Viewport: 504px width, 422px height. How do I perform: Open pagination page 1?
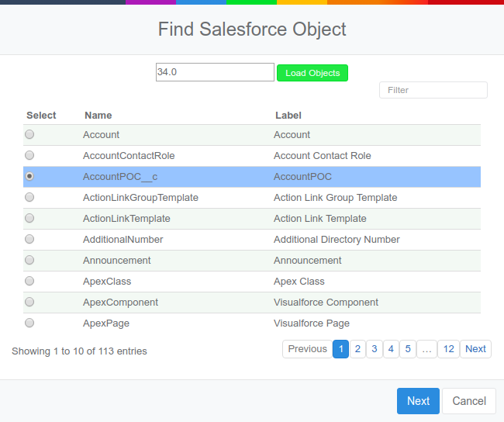coord(340,349)
